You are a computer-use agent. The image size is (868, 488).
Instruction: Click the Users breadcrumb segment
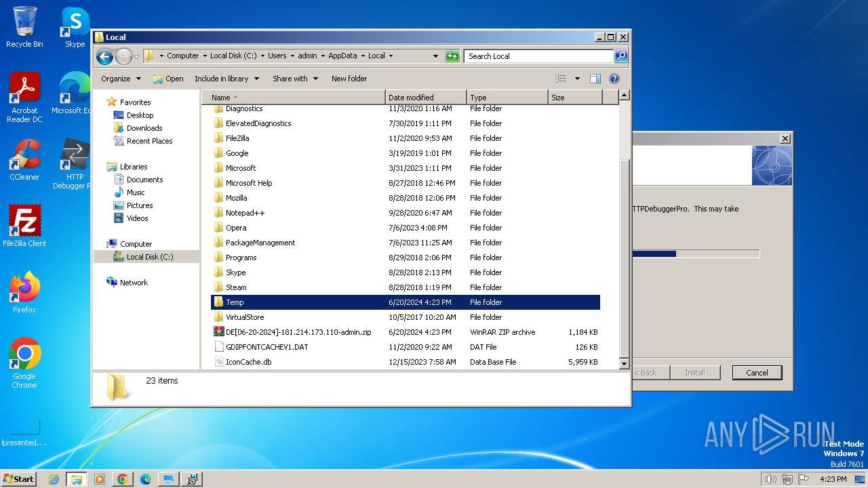coord(277,56)
